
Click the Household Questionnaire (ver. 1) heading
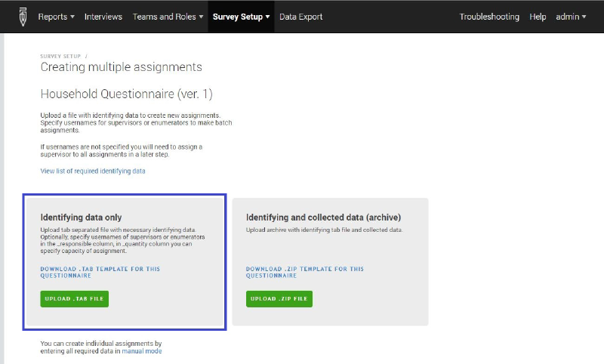click(x=126, y=94)
